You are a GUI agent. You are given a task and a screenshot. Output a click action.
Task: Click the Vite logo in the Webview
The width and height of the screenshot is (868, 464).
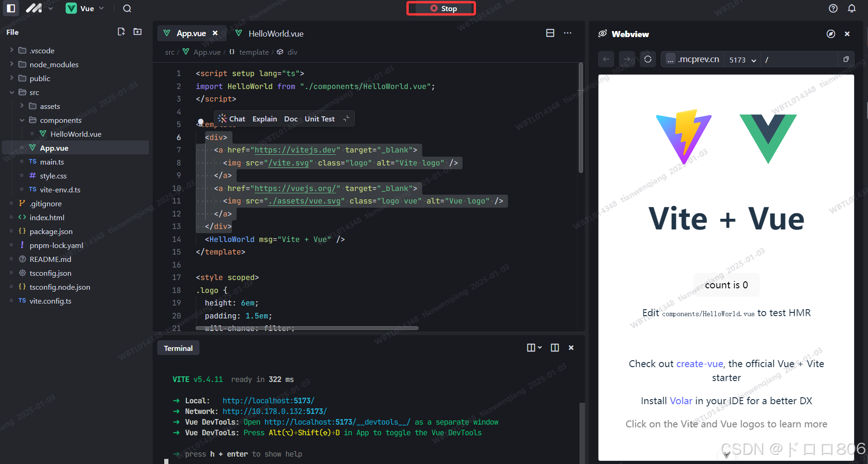pos(683,137)
